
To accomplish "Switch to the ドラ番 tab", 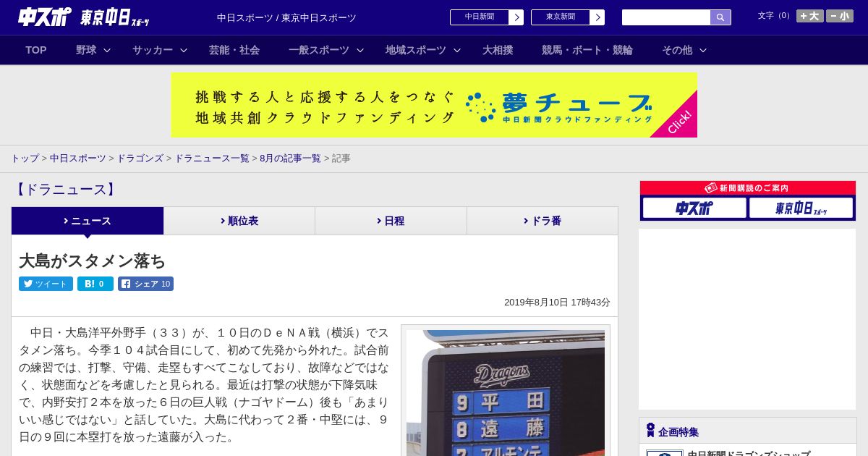I will click(542, 221).
